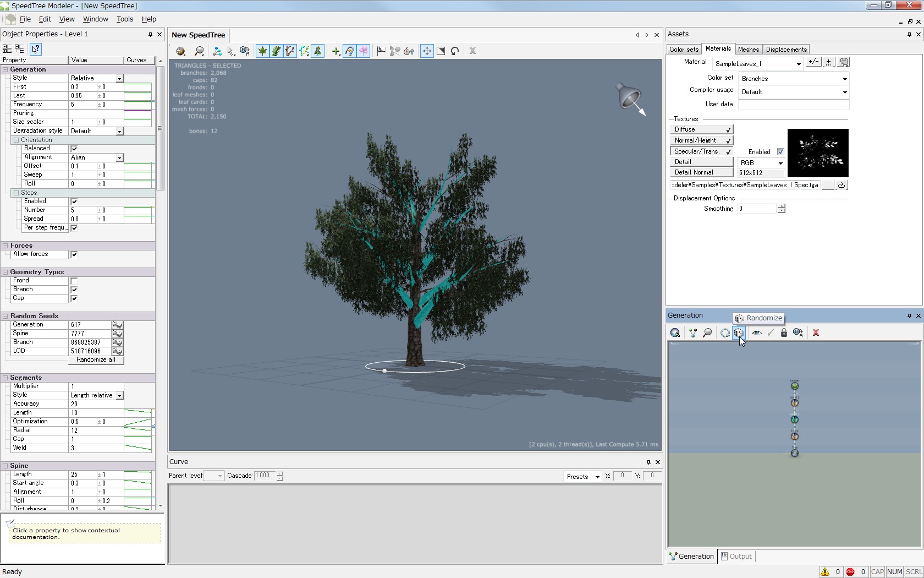
Task: Click the Randomize all button
Action: (x=96, y=360)
